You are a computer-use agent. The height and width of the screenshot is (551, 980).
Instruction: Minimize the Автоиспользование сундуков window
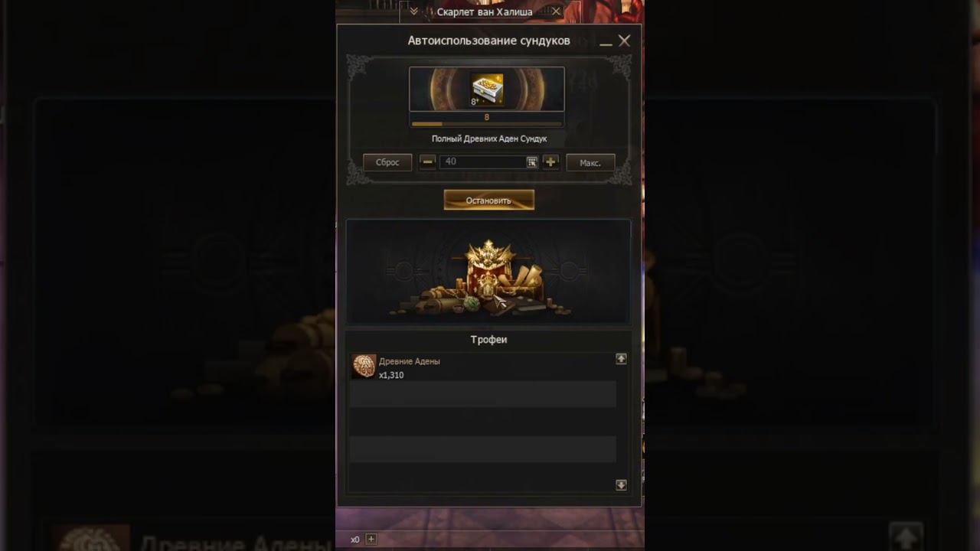[x=606, y=42]
